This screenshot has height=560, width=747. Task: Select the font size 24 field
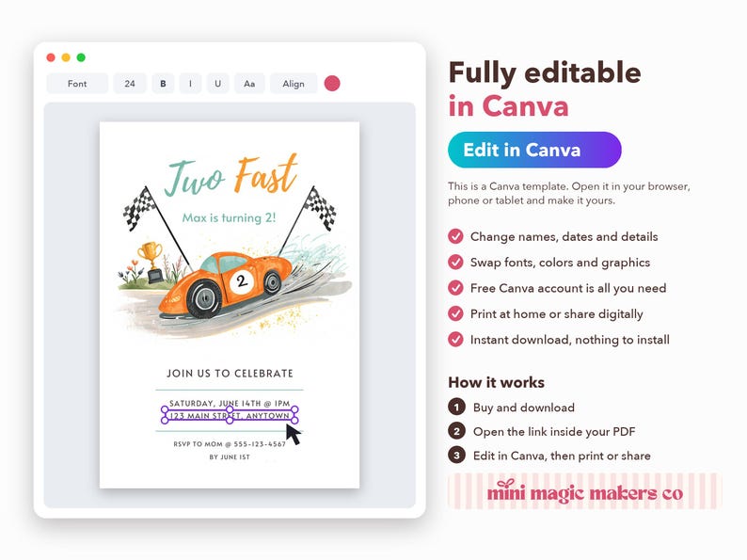(130, 84)
